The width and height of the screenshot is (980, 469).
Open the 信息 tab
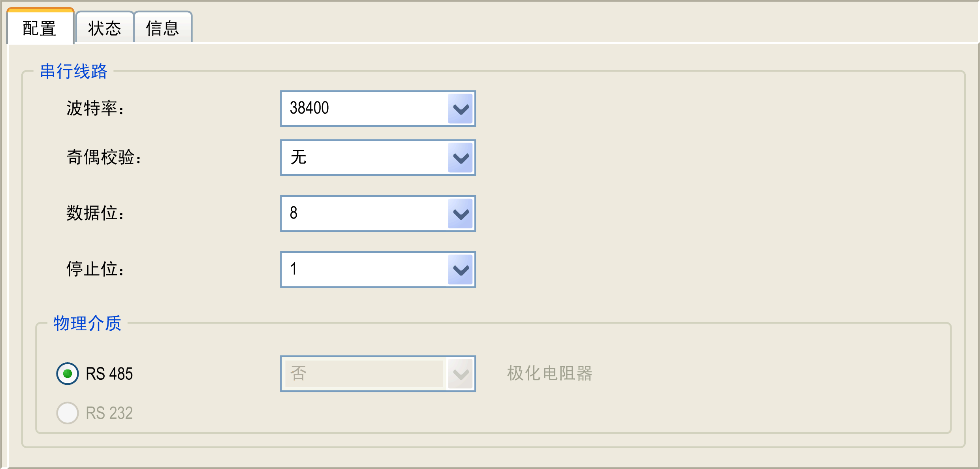coord(162,28)
